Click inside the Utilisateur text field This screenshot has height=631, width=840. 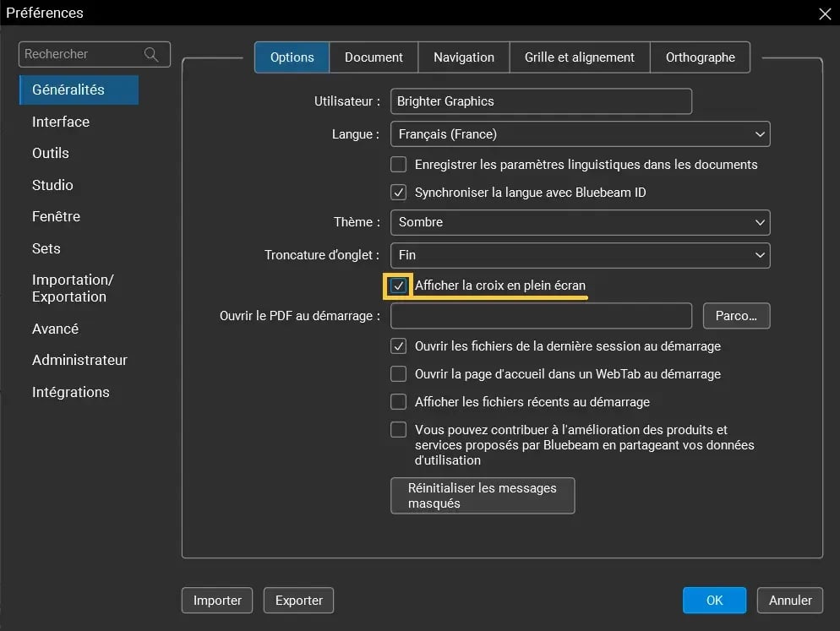541,101
